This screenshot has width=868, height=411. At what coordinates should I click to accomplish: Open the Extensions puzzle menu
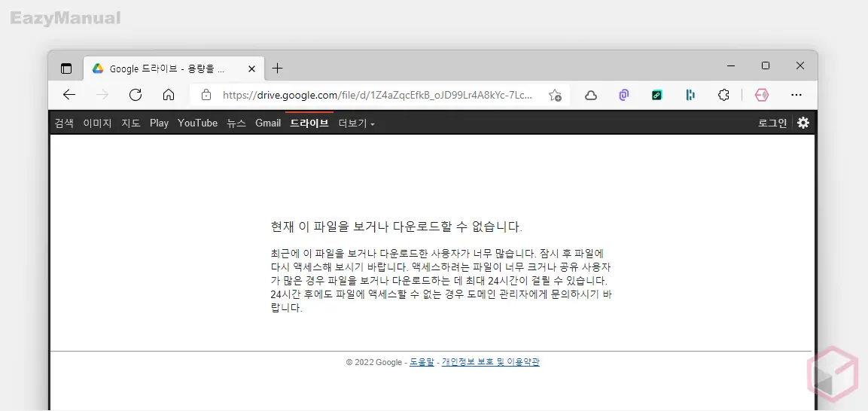(723, 95)
